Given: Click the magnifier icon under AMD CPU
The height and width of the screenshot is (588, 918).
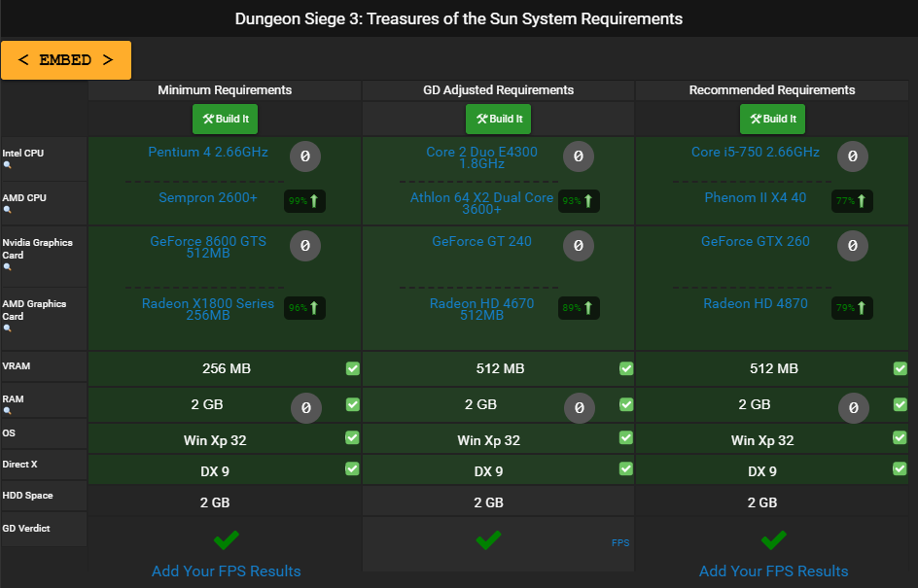Looking at the screenshot, I should [8, 210].
